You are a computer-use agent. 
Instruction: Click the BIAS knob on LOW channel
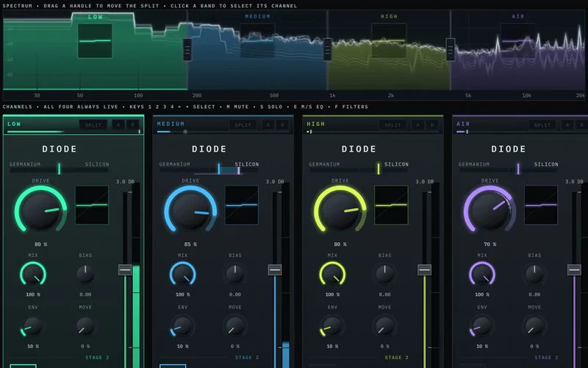pyautogui.click(x=85, y=275)
